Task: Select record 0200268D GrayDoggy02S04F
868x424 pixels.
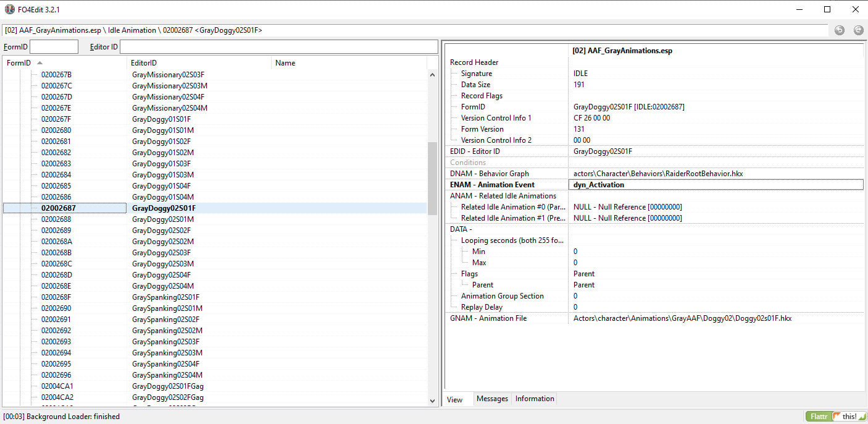Action: click(x=215, y=275)
